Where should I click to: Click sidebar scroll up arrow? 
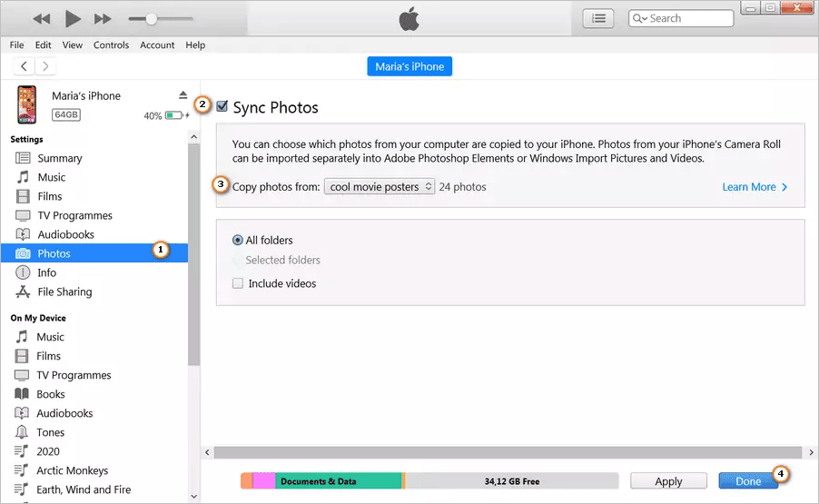[x=193, y=137]
